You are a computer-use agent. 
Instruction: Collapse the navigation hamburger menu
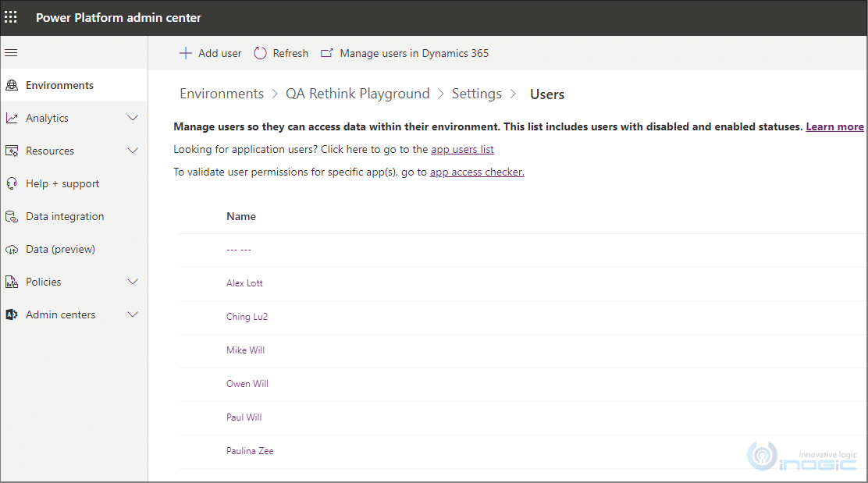(x=11, y=53)
